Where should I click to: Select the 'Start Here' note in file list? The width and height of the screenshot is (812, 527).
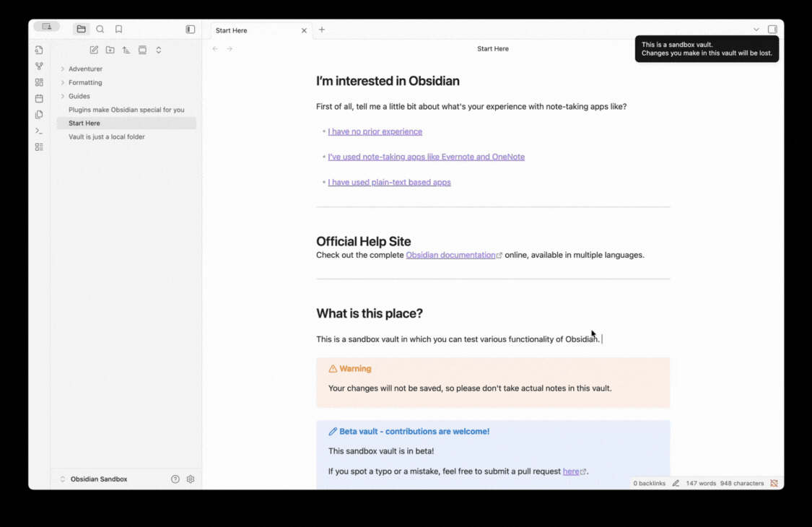[x=126, y=123]
